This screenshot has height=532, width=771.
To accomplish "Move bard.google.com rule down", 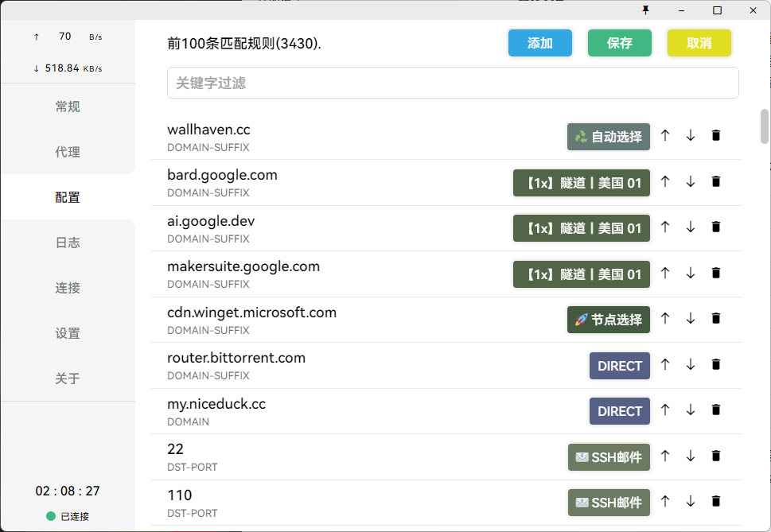I will tap(691, 182).
